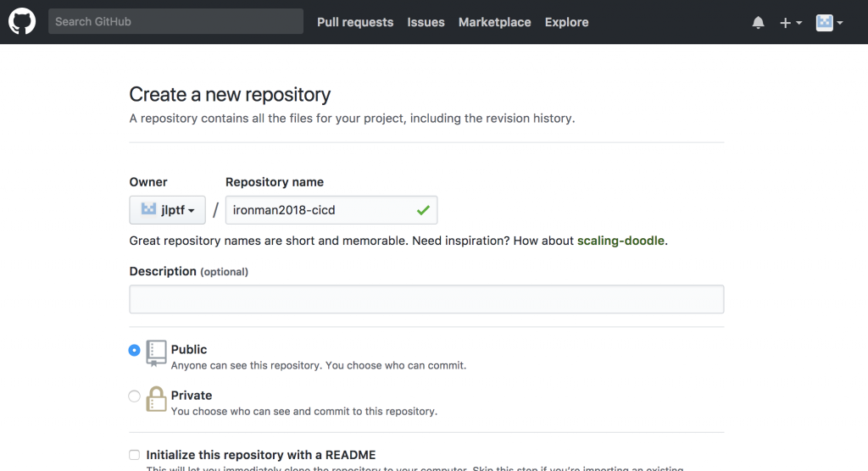Click the Public repository book icon
This screenshot has height=471, width=868.
(156, 352)
